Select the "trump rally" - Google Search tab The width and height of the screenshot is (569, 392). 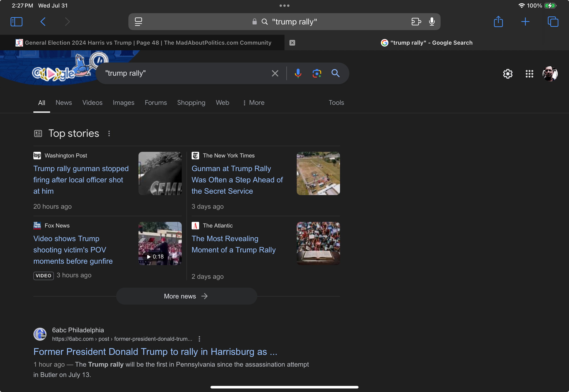[x=427, y=43]
